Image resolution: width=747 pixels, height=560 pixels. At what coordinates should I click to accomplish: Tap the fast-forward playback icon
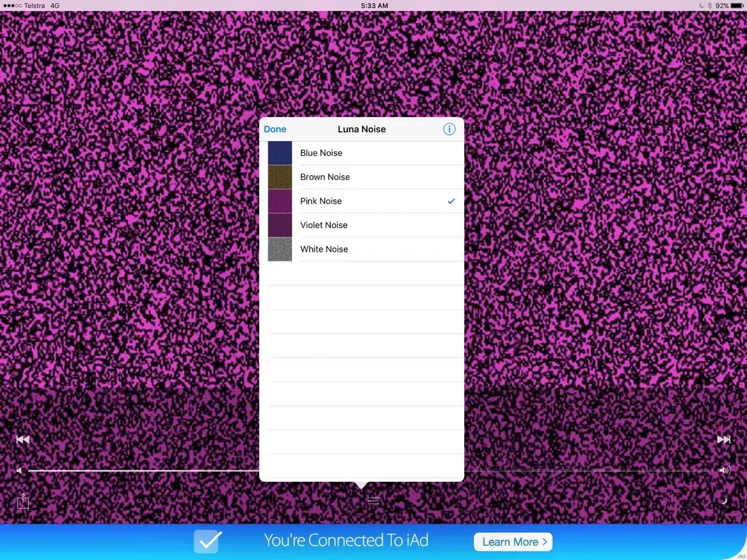723,439
